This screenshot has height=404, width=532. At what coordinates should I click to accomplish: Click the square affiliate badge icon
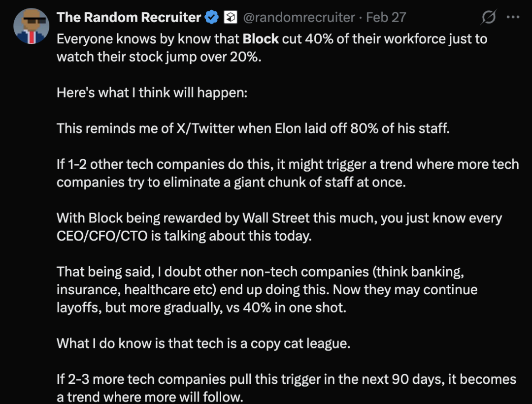click(230, 18)
